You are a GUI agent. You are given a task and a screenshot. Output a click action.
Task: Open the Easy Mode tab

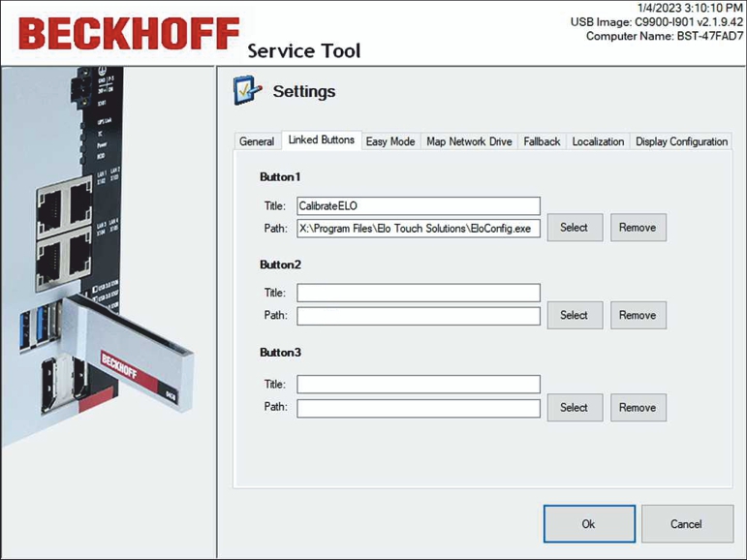tap(390, 141)
